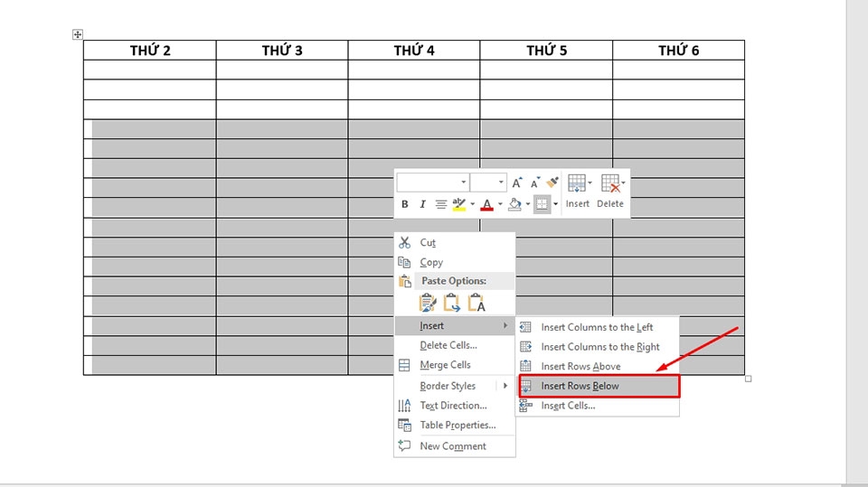This screenshot has height=487, width=868.
Task: Click the Insert table icon in mini toolbar
Action: point(576,183)
